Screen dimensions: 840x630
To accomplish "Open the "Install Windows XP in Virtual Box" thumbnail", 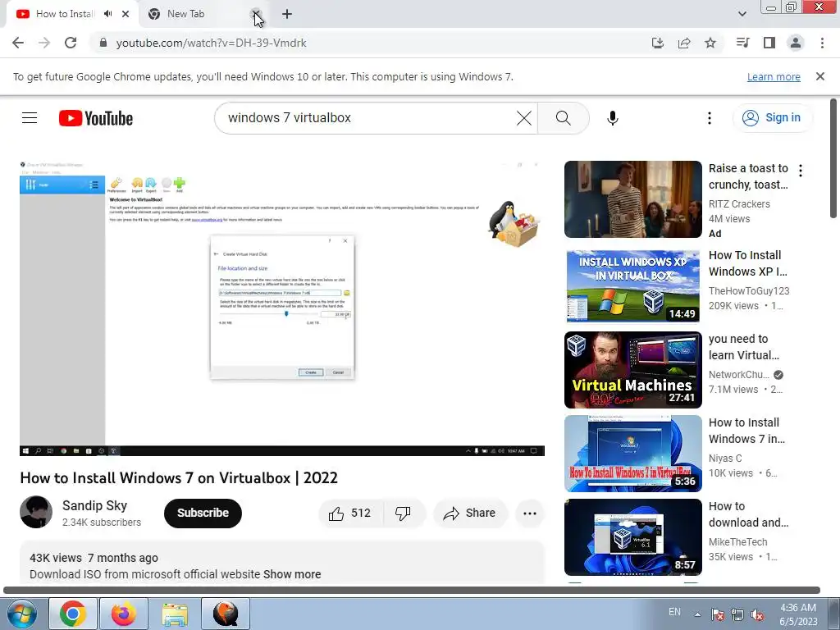I will pos(632,286).
